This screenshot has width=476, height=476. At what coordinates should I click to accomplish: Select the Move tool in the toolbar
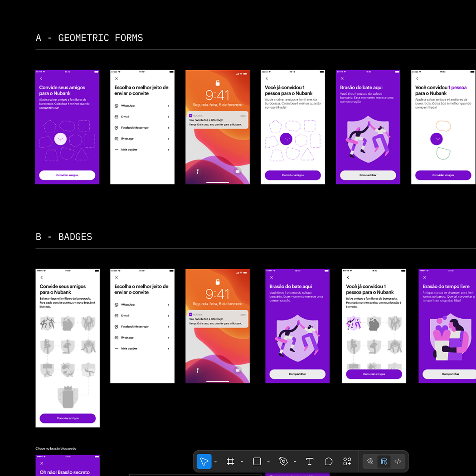204,461
